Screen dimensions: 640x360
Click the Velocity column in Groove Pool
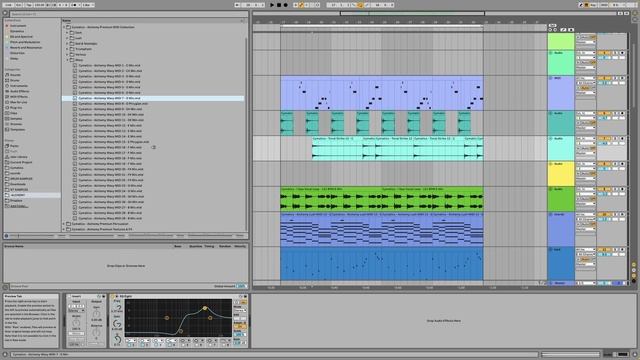pos(240,247)
